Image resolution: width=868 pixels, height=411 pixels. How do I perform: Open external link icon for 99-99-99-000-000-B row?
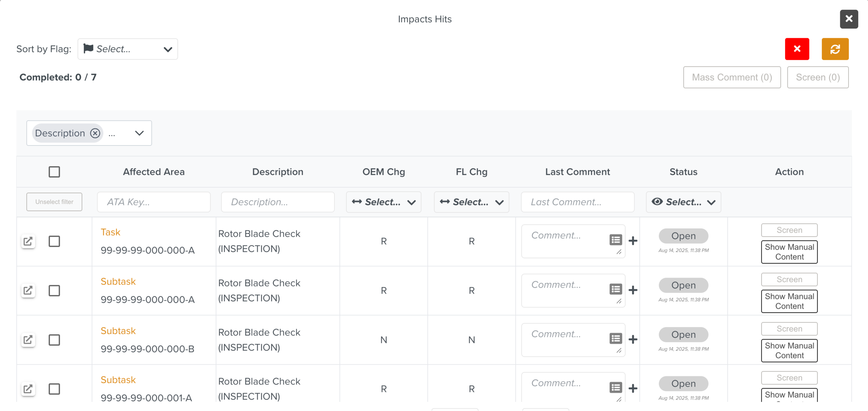click(x=28, y=339)
